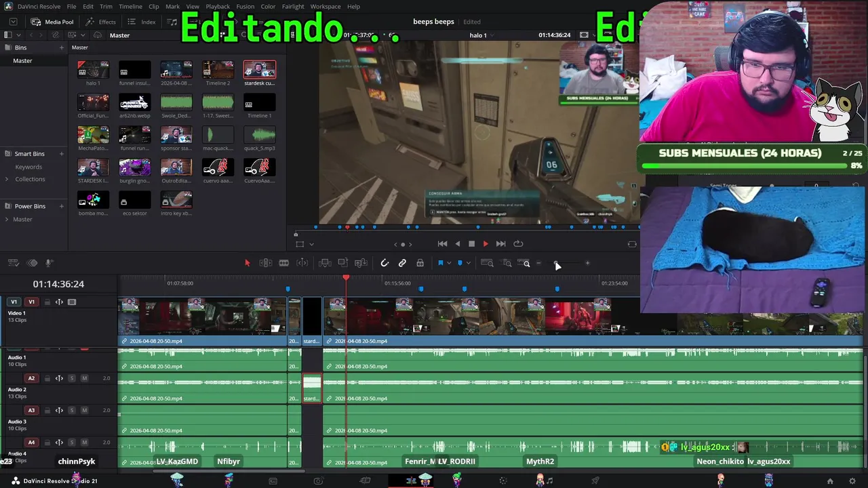Click the timeline zoom out minus button

(x=539, y=263)
